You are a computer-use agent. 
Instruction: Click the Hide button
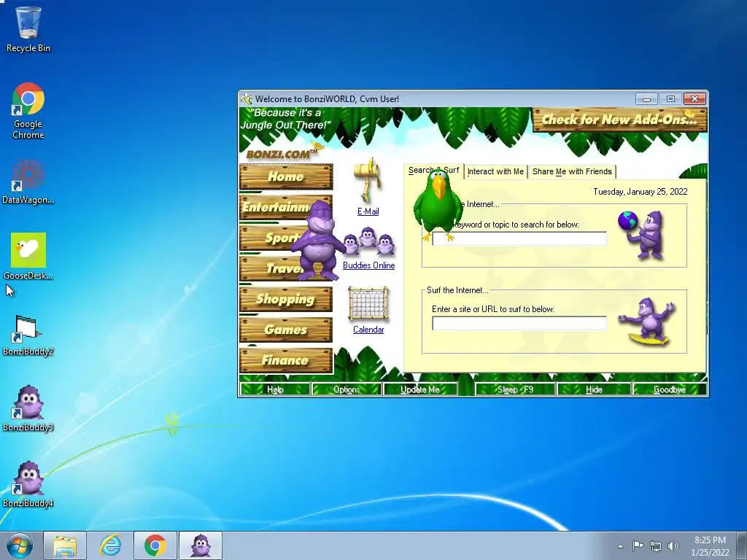(x=594, y=389)
